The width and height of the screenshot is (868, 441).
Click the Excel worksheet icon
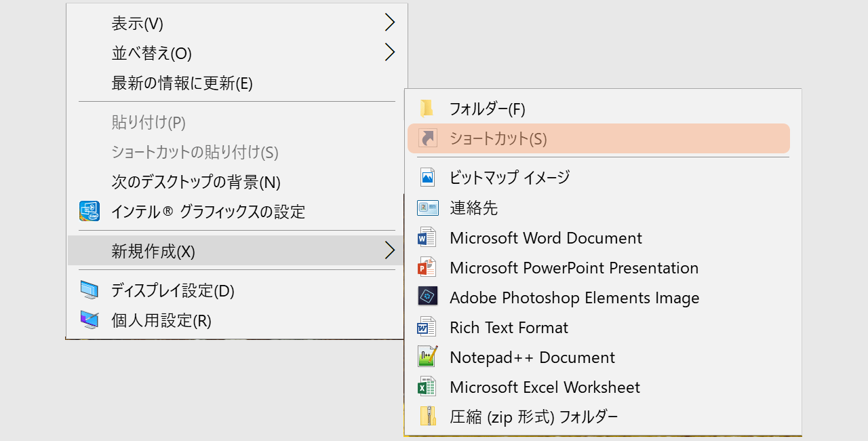427,387
